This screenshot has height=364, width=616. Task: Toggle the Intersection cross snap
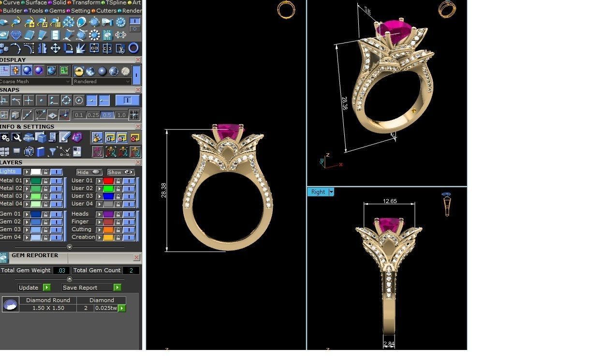click(29, 100)
